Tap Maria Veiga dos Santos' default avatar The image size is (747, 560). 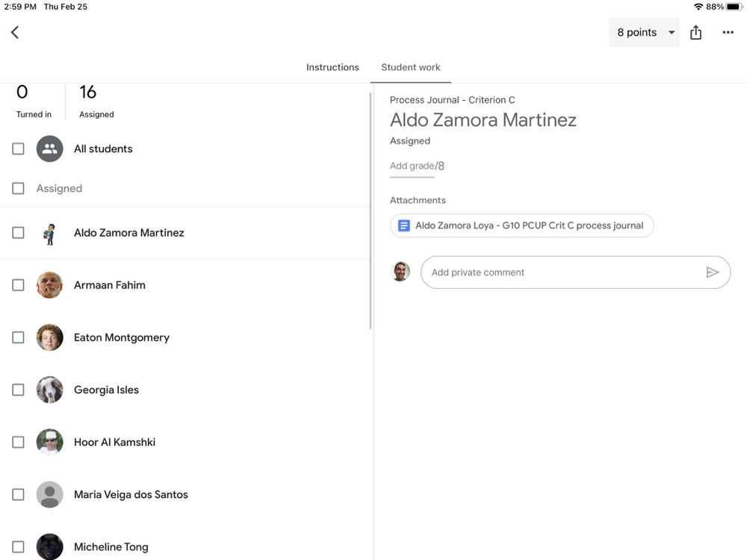49,495
